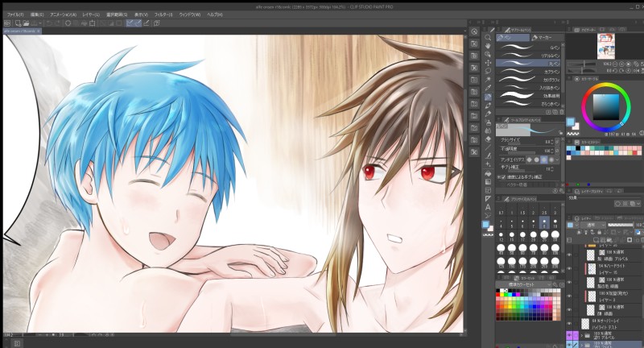Expand the アルベル layer folder

click(581, 336)
